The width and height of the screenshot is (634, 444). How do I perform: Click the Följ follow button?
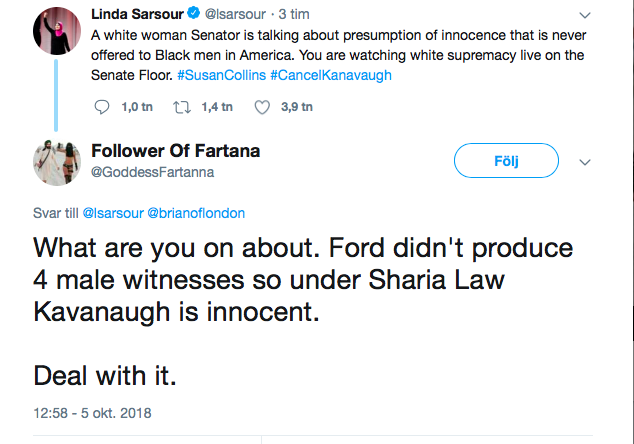[506, 161]
